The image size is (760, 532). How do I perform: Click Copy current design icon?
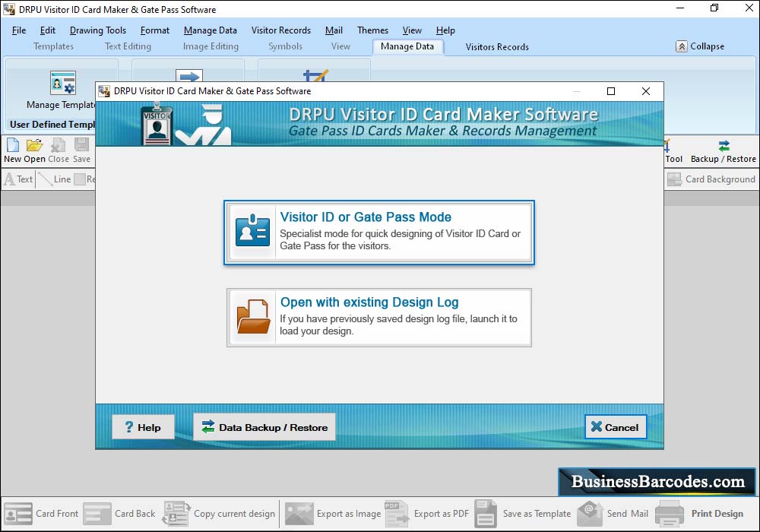pos(176,514)
